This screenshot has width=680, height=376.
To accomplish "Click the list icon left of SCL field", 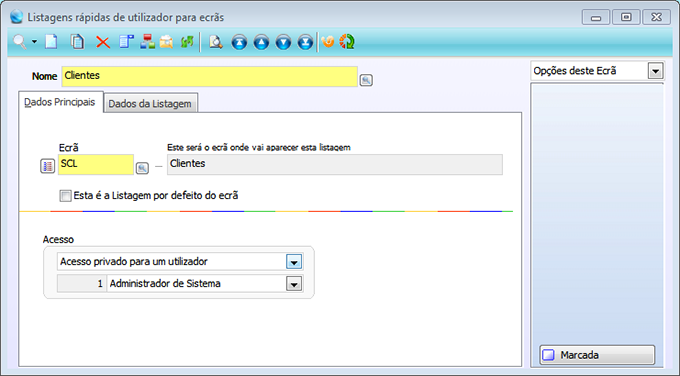I will coord(47,166).
